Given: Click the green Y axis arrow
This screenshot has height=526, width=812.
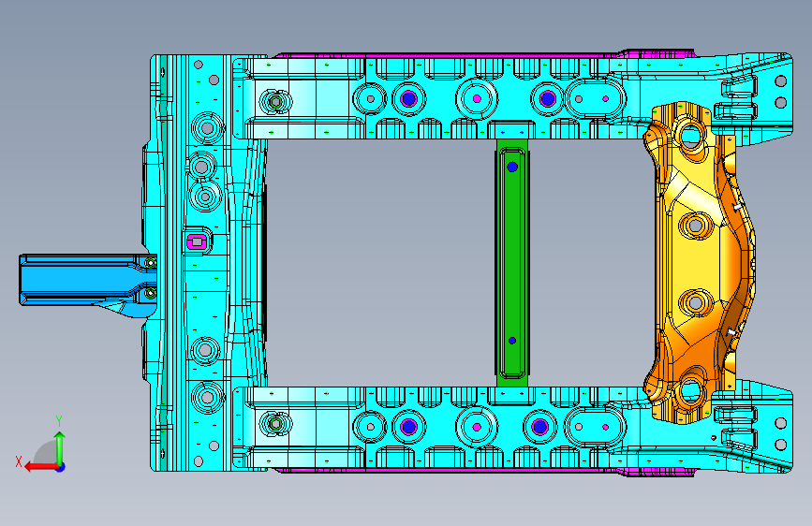Looking at the screenshot, I should tap(60, 448).
